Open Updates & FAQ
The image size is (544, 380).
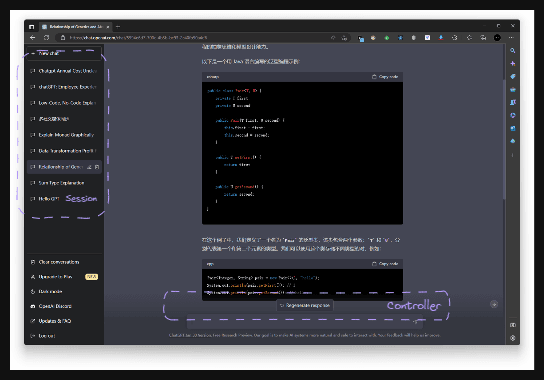click(64, 321)
